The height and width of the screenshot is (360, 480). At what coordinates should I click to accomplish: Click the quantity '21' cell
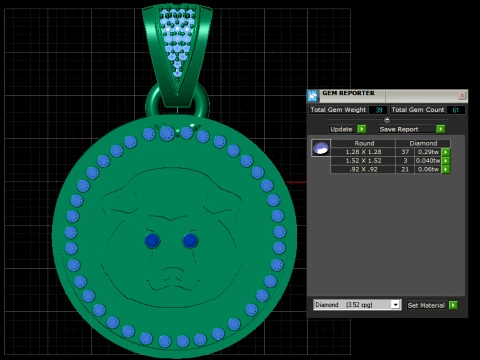(x=405, y=169)
